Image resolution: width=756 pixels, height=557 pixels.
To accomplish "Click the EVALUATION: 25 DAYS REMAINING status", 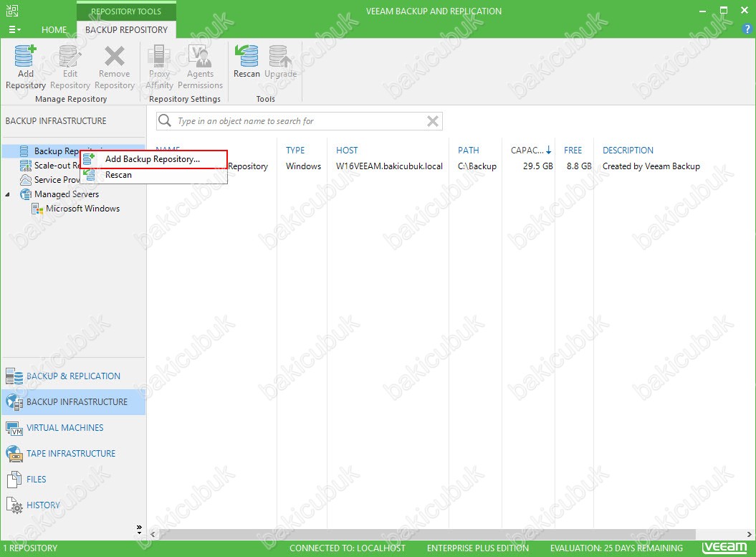I will point(616,548).
